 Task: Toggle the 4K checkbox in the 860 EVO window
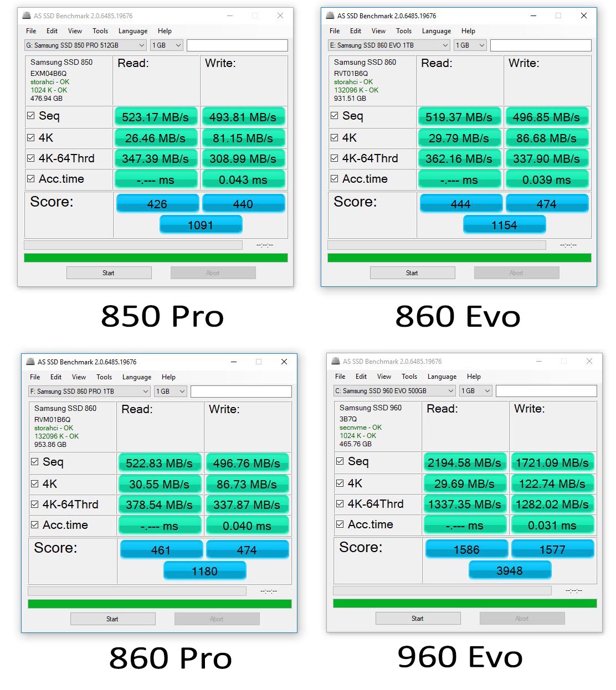[x=335, y=137]
